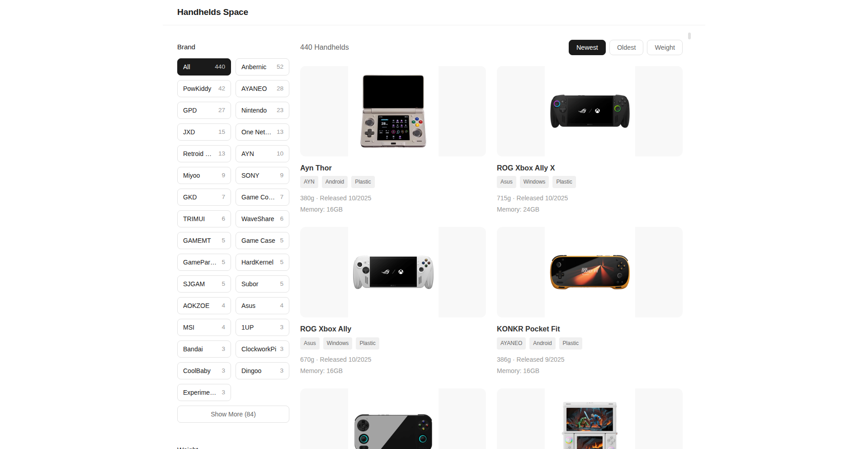Open the ROG Xbox Ally X title
The image size is (868, 449).
pos(526,168)
